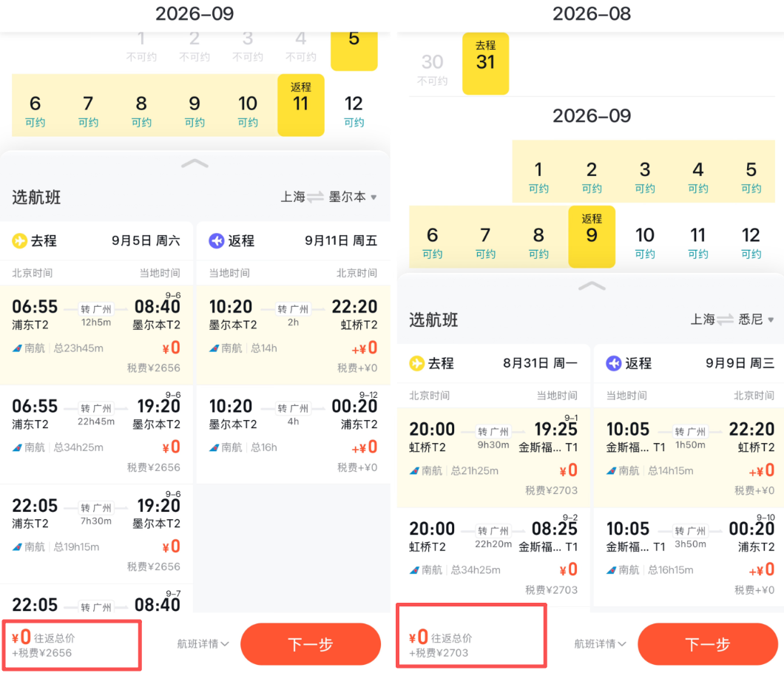Expand 航班详情 in right panel
This screenshot has width=784, height=673.
point(600,644)
